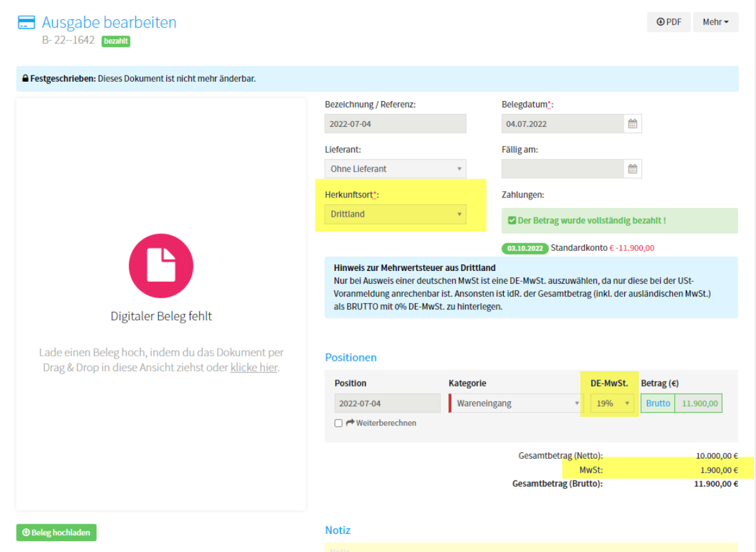The height and width of the screenshot is (552, 756).
Task: Click the Weiterberechnen arrow icon
Action: (x=350, y=423)
